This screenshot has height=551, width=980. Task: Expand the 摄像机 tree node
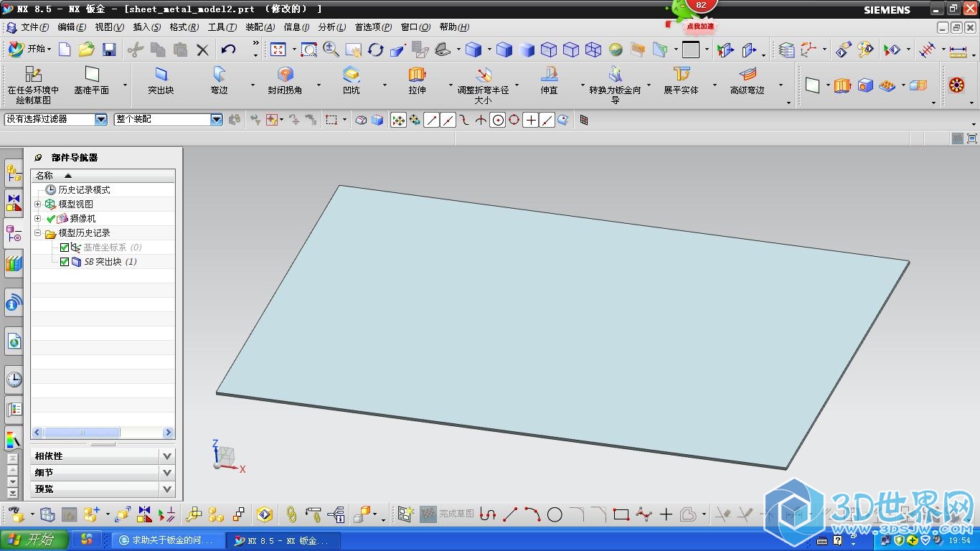click(38, 219)
